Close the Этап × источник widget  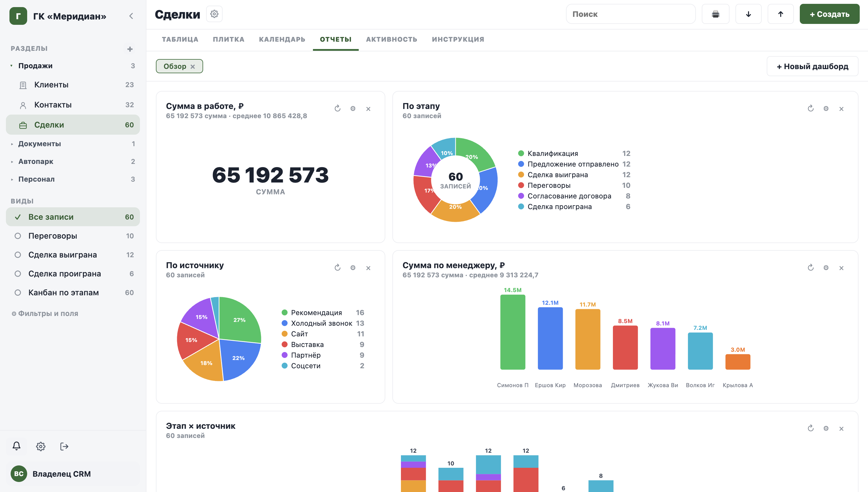[841, 429]
